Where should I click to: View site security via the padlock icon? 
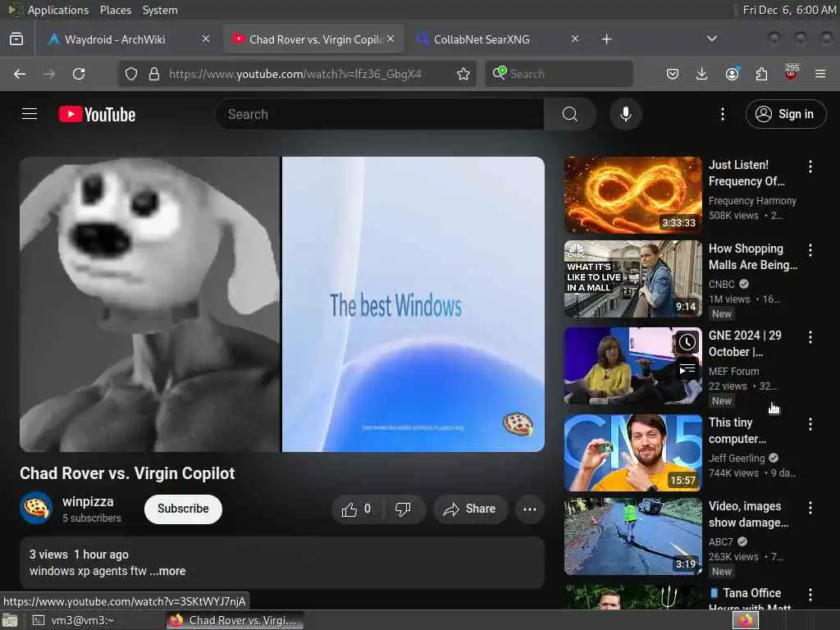point(154,74)
